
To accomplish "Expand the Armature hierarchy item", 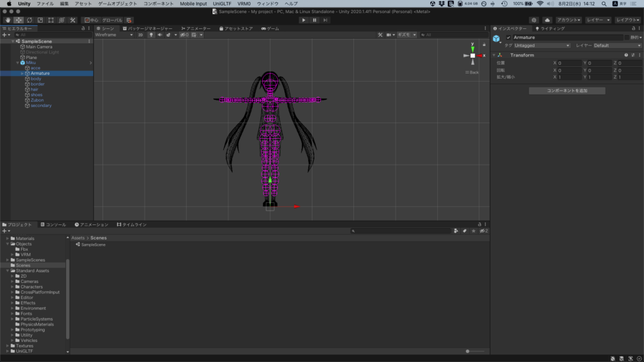I will click(22, 74).
